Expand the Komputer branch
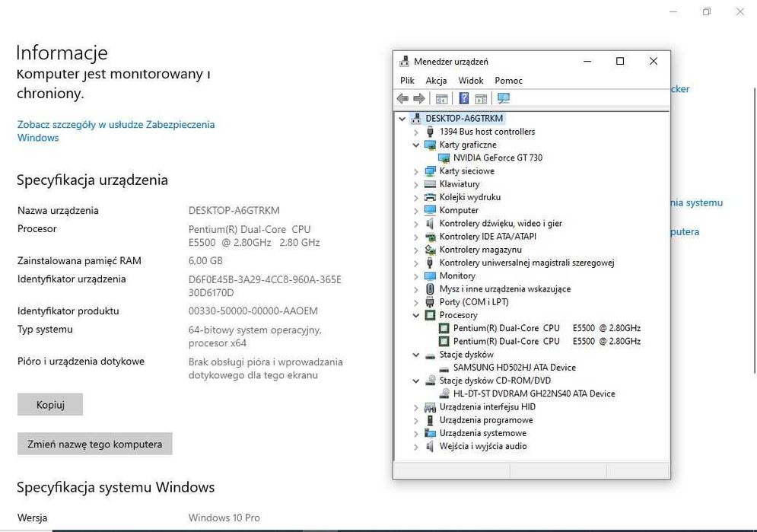 (415, 211)
